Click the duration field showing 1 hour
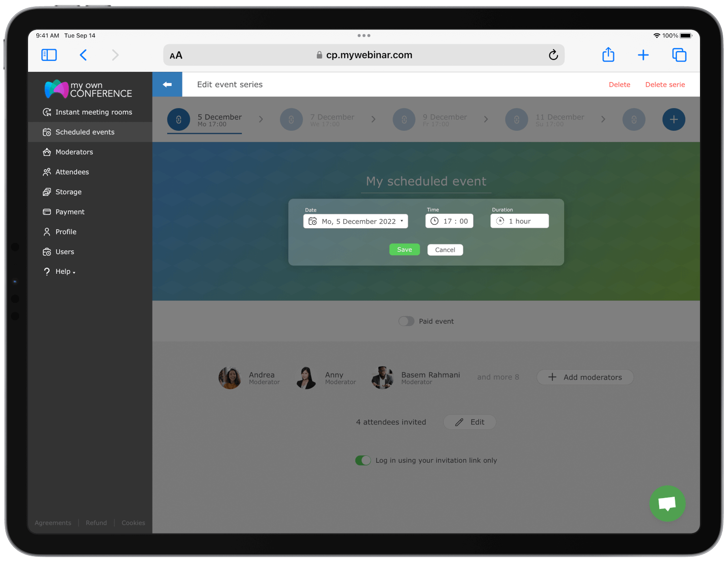This screenshot has width=728, height=563. 519,221
